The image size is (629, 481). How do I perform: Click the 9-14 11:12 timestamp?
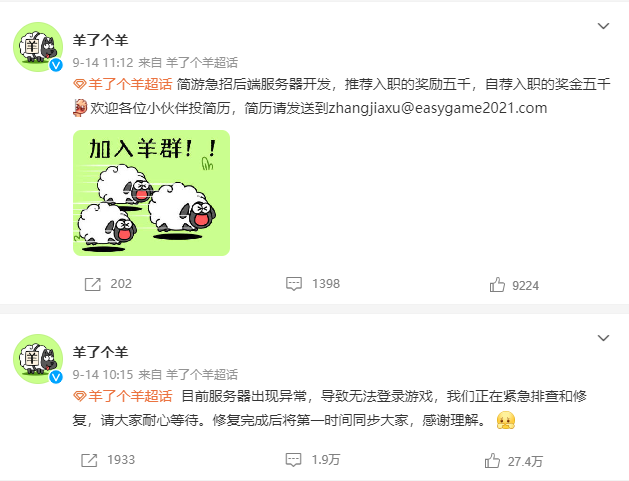103,63
